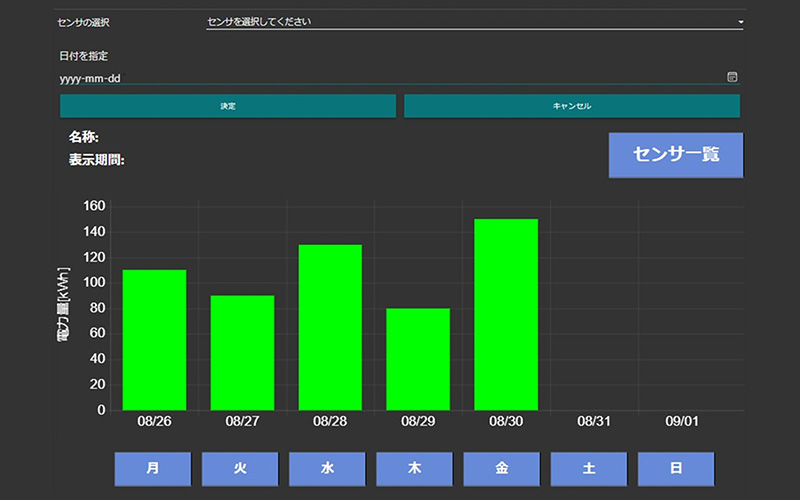
Task: Select the 火 (Tuesday) day button
Action: pyautogui.click(x=239, y=468)
